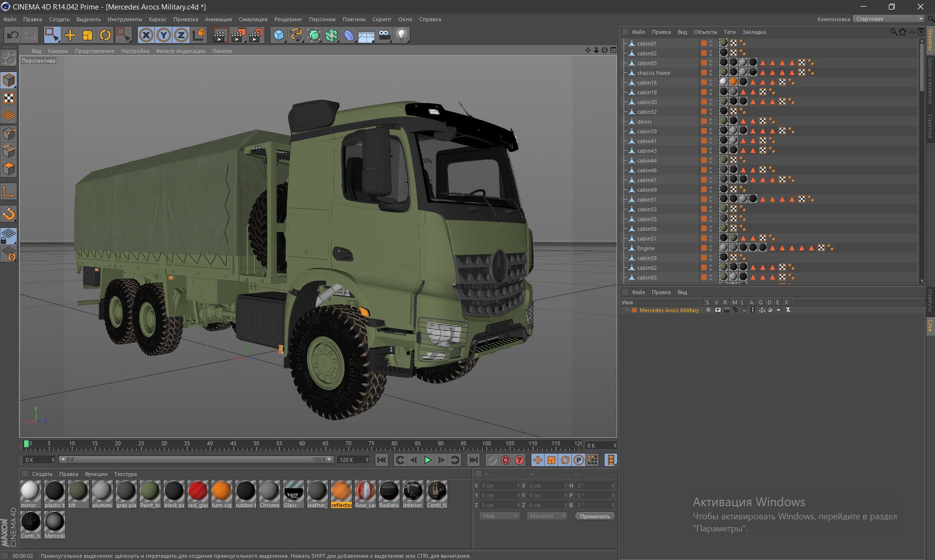935x560 pixels.
Task: Toggle world coordinate system icon
Action: click(x=199, y=35)
